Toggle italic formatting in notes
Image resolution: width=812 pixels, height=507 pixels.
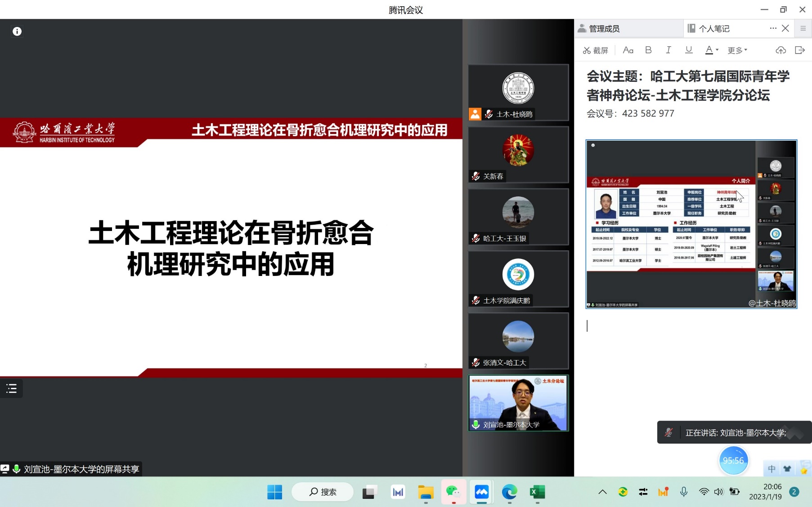click(668, 50)
